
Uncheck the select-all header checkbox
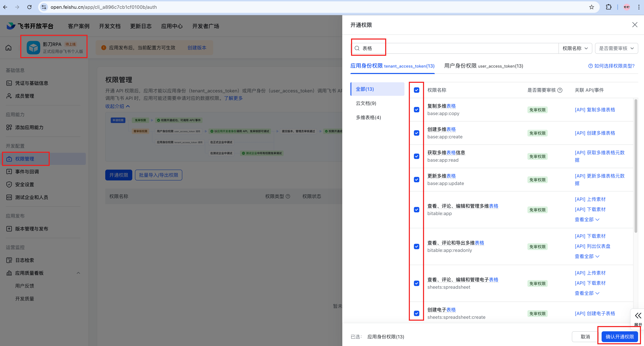click(416, 90)
